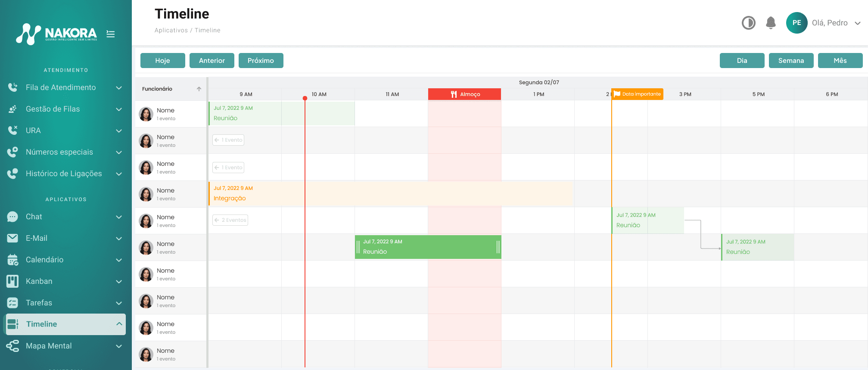The width and height of the screenshot is (868, 370).
Task: Click the Almoço time marker header
Action: coord(465,94)
